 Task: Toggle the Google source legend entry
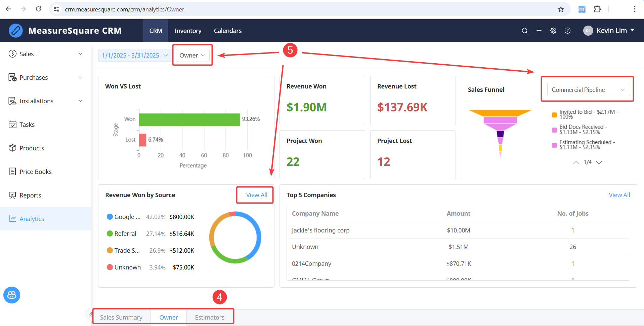(x=124, y=217)
